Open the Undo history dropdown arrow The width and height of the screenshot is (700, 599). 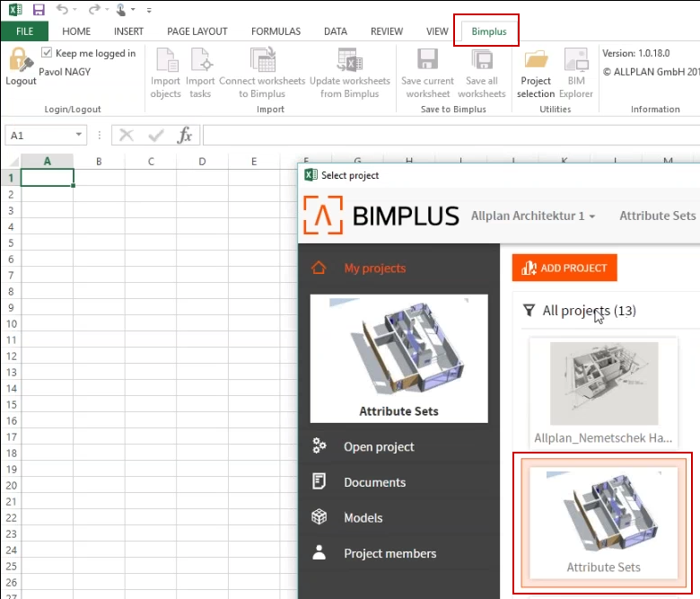click(74, 9)
